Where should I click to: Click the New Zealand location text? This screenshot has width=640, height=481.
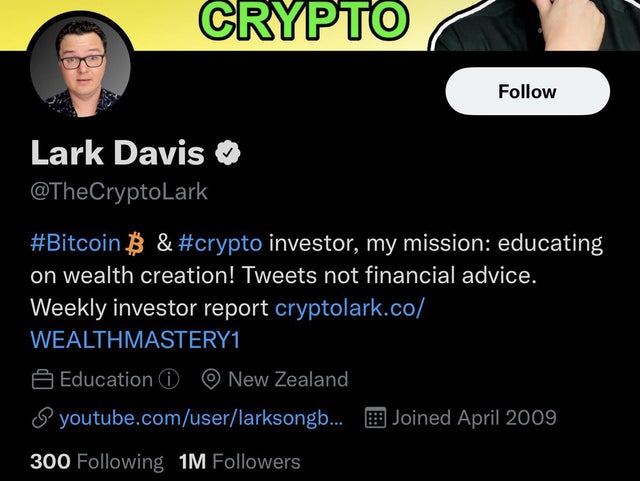pyautogui.click(x=288, y=379)
